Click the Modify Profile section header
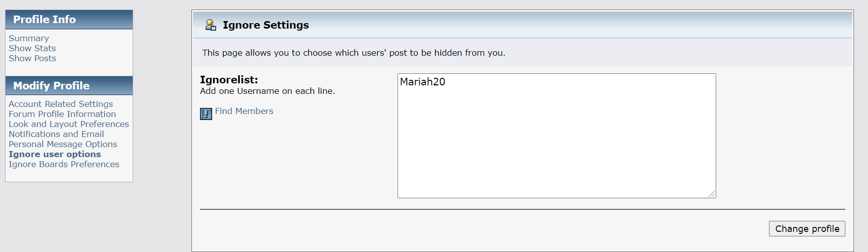Viewport: 868px width, 252px height. (69, 86)
